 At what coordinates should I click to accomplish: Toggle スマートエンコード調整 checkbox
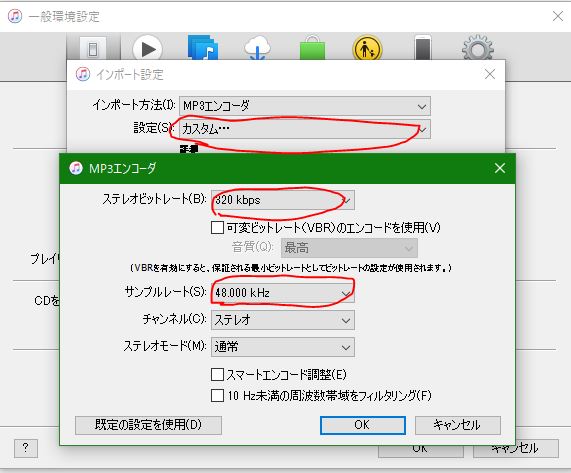click(x=217, y=374)
